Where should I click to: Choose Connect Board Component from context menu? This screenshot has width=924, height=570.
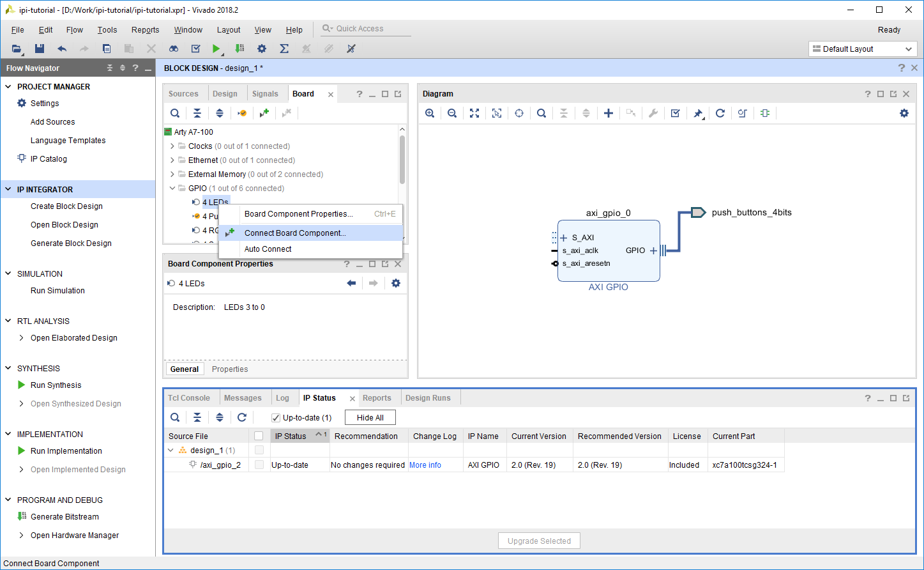pos(310,233)
